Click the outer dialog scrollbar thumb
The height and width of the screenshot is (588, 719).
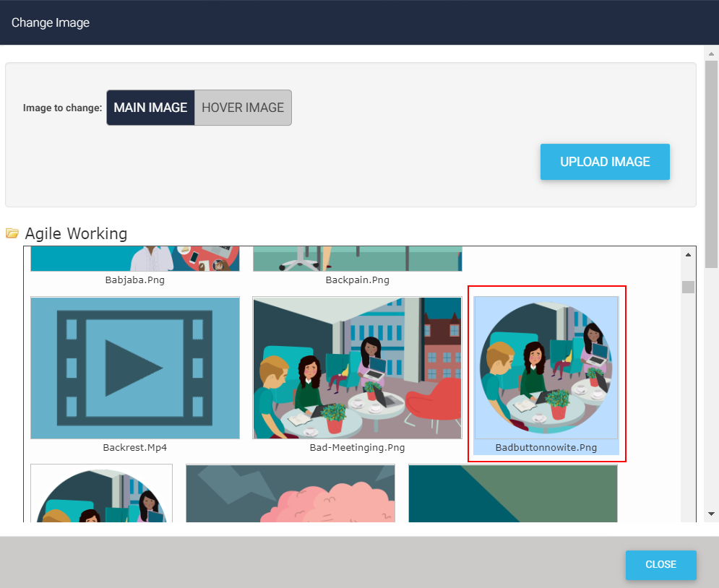tap(712, 166)
